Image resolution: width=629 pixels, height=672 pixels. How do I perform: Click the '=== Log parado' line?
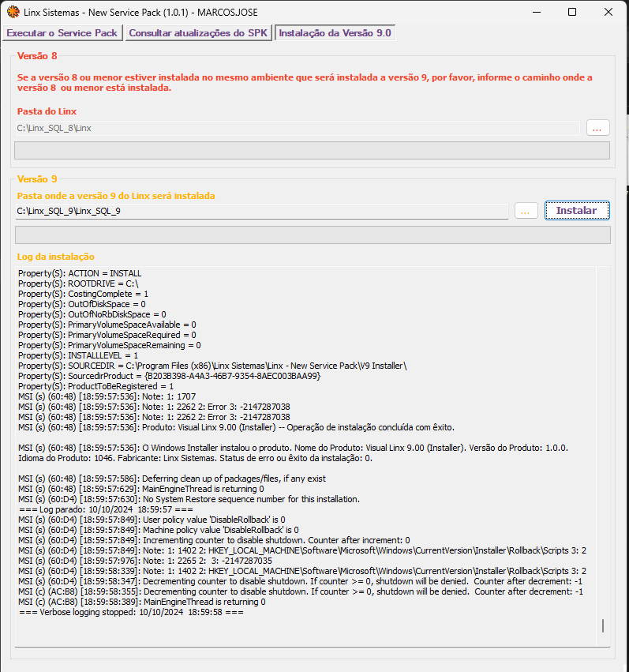point(107,510)
